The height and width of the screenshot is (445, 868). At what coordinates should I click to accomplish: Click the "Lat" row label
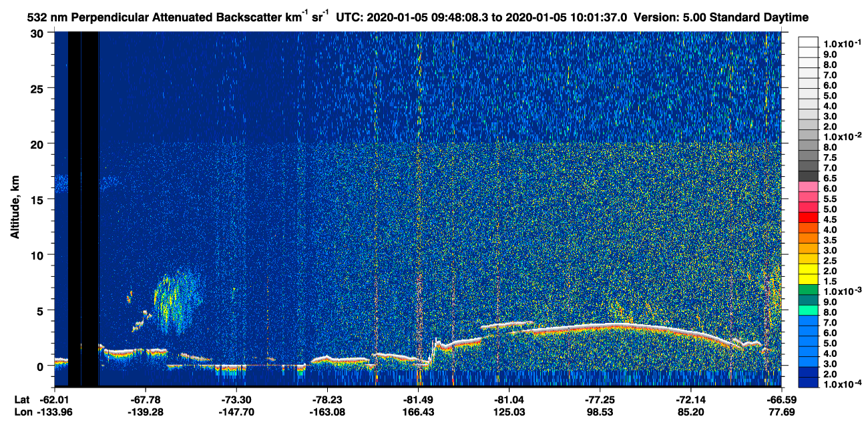click(21, 399)
